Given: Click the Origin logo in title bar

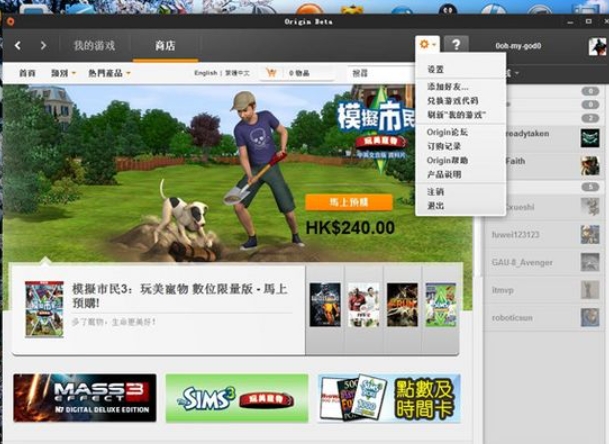Looking at the screenshot, I should pos(10,21).
